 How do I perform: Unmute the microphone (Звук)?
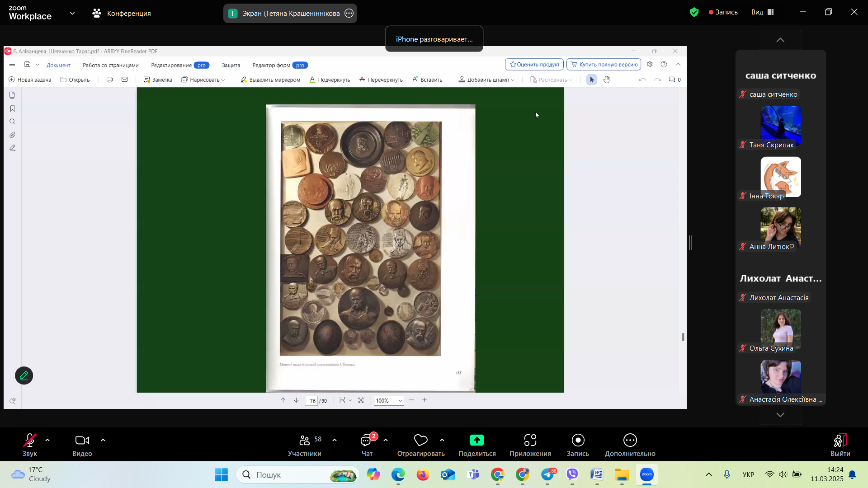pos(30,440)
